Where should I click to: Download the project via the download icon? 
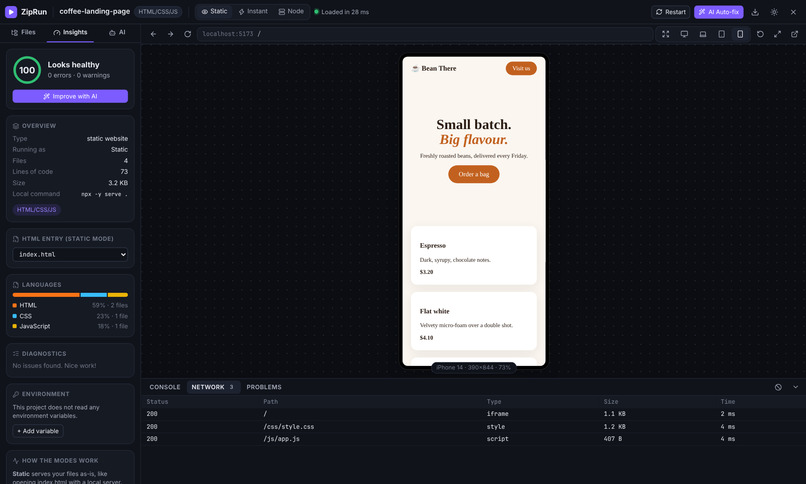[x=755, y=12]
